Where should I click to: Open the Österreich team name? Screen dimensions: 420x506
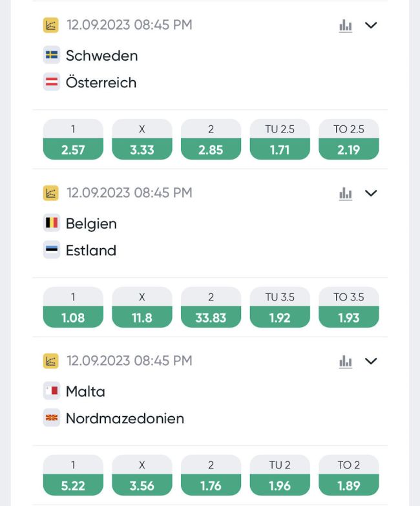coord(101,83)
